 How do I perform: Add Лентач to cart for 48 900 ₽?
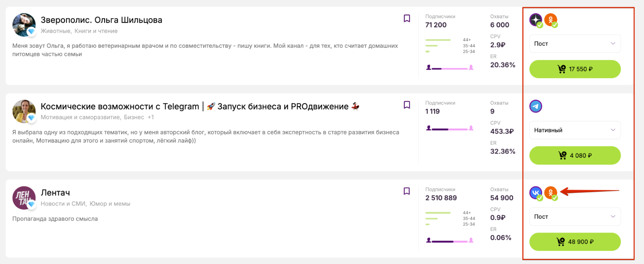tap(575, 242)
